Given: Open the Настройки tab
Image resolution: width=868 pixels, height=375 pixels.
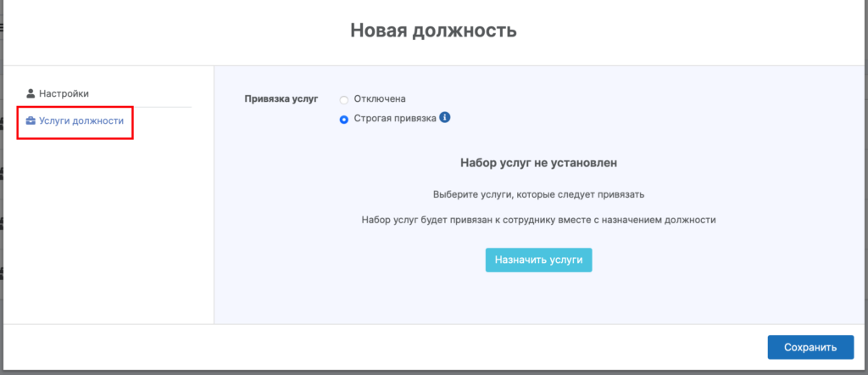Looking at the screenshot, I should point(64,93).
